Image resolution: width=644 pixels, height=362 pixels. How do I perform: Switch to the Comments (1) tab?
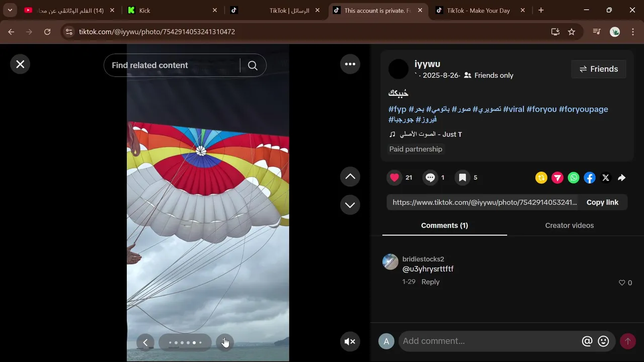[x=444, y=225]
